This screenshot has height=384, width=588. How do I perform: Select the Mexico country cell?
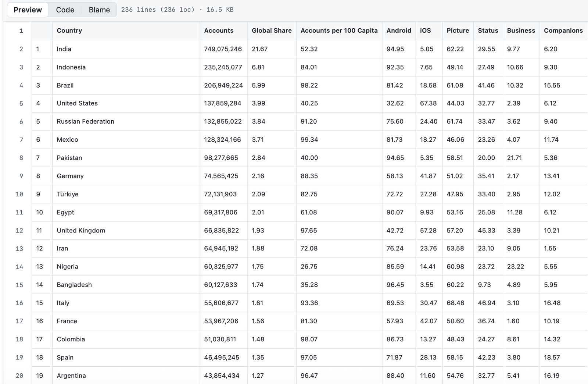126,139
